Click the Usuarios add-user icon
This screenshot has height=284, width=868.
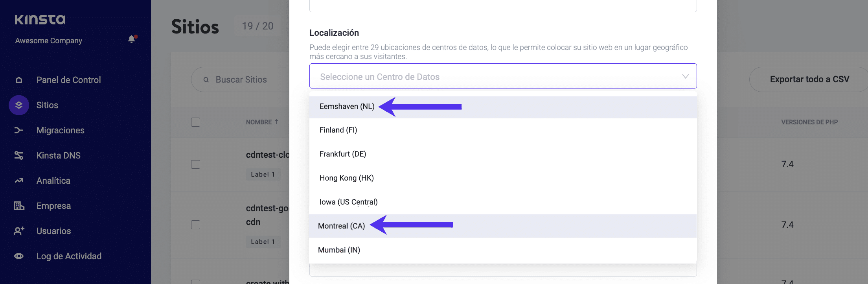click(19, 231)
